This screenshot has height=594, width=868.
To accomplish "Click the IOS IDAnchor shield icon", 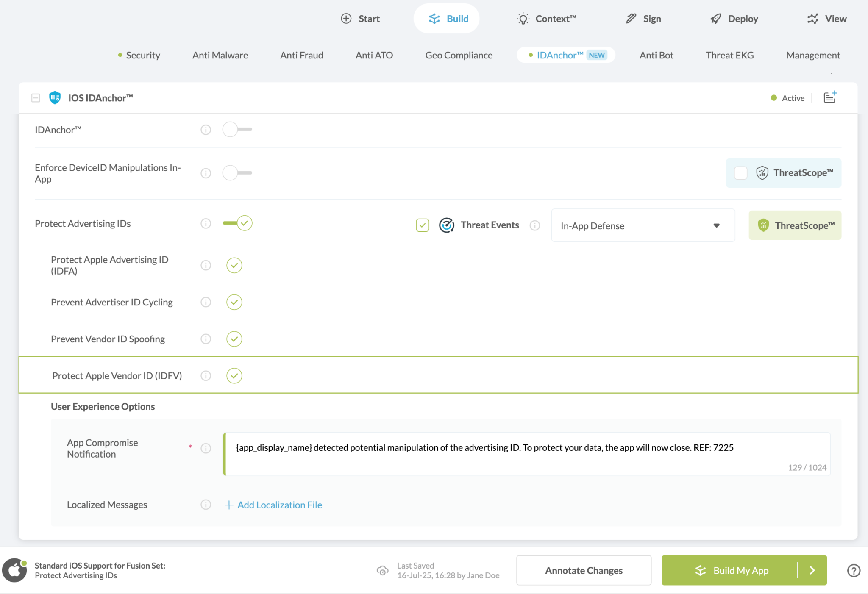I will click(54, 97).
